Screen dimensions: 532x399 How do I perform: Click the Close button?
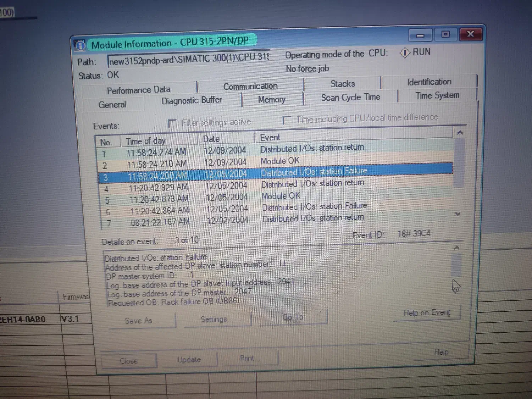pyautogui.click(x=128, y=361)
